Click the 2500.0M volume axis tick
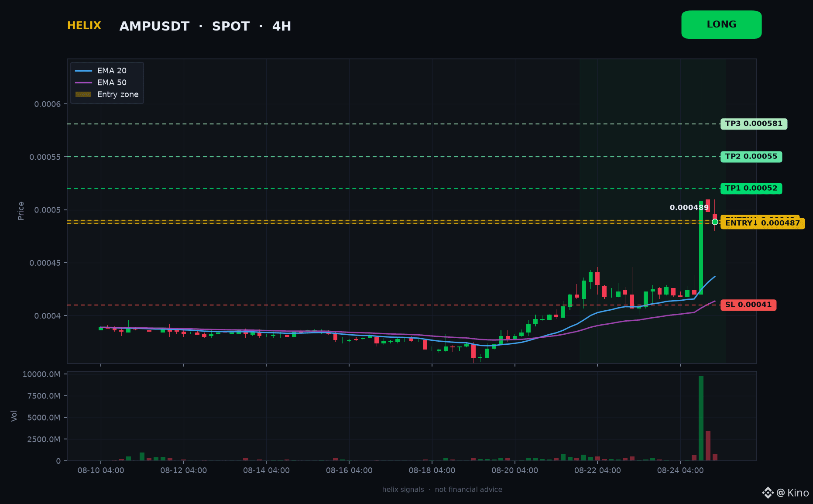Image resolution: width=813 pixels, height=504 pixels. pos(44,439)
